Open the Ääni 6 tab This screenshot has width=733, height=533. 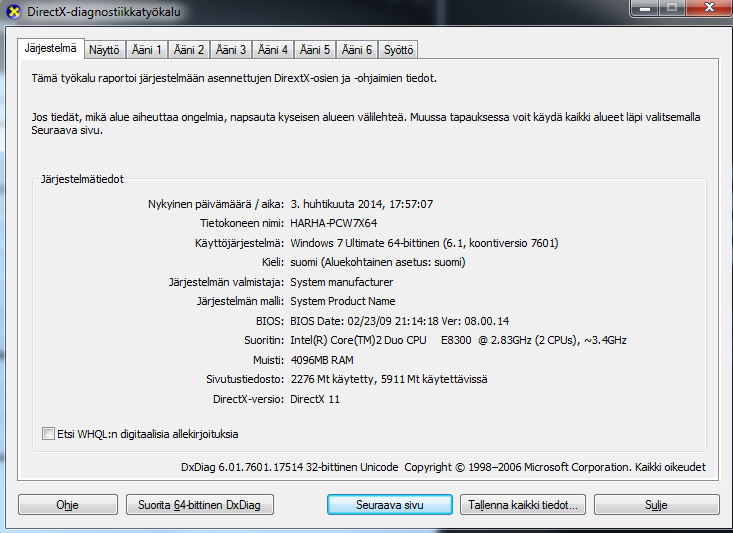click(357, 50)
